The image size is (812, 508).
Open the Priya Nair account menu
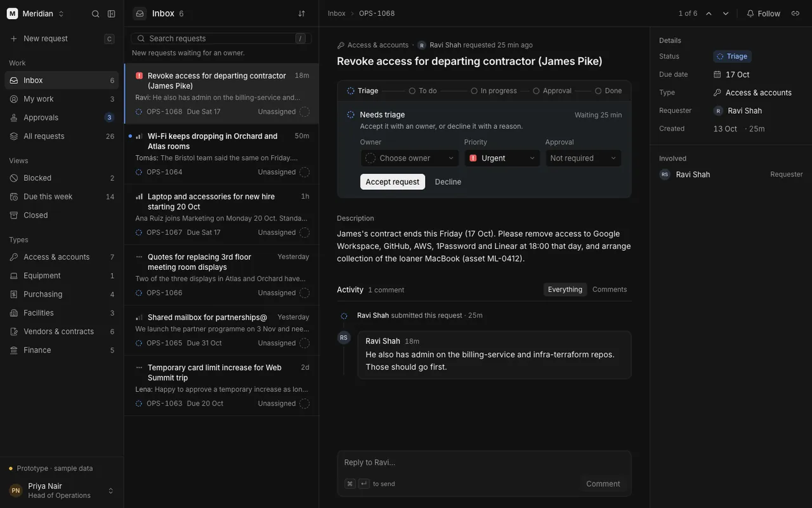62,490
